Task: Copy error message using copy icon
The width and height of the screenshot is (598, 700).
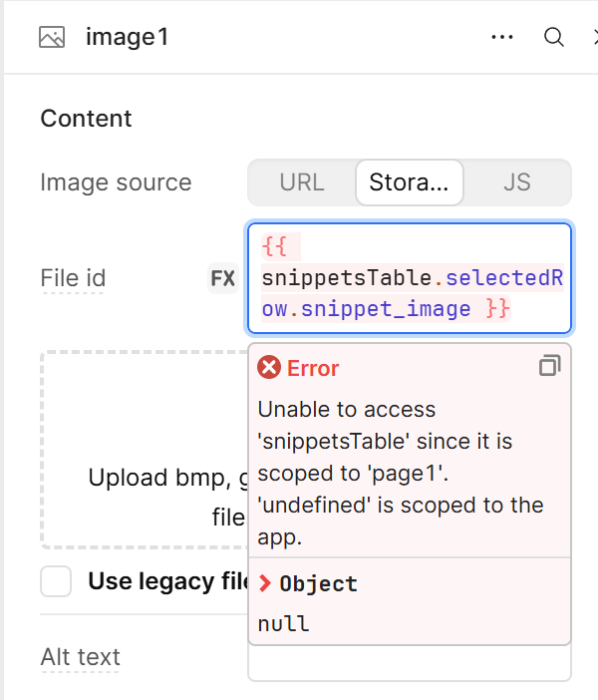Action: tap(550, 366)
